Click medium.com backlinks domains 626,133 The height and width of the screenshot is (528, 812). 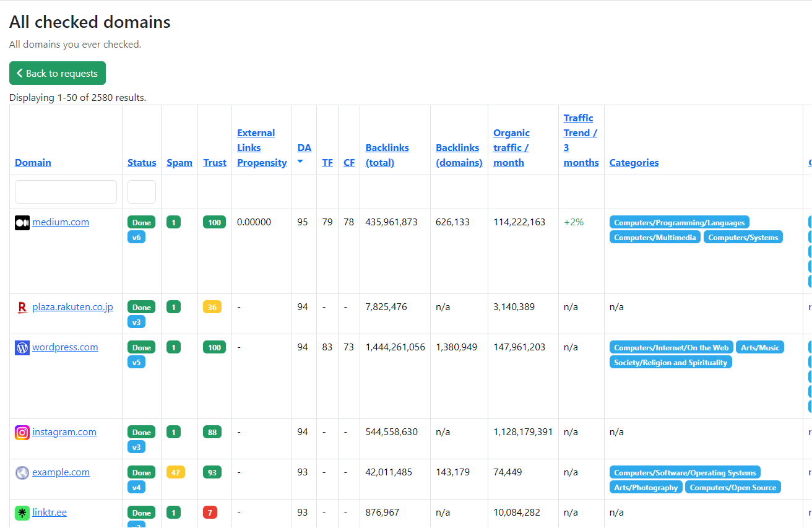click(x=453, y=222)
